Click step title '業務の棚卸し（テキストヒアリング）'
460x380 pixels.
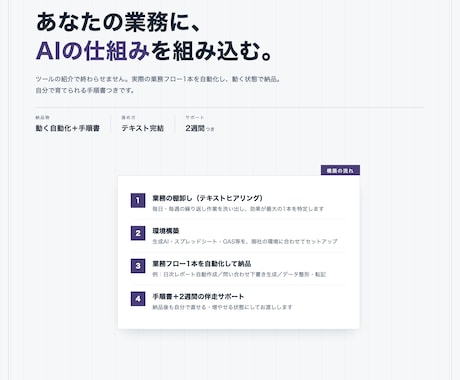click(208, 198)
